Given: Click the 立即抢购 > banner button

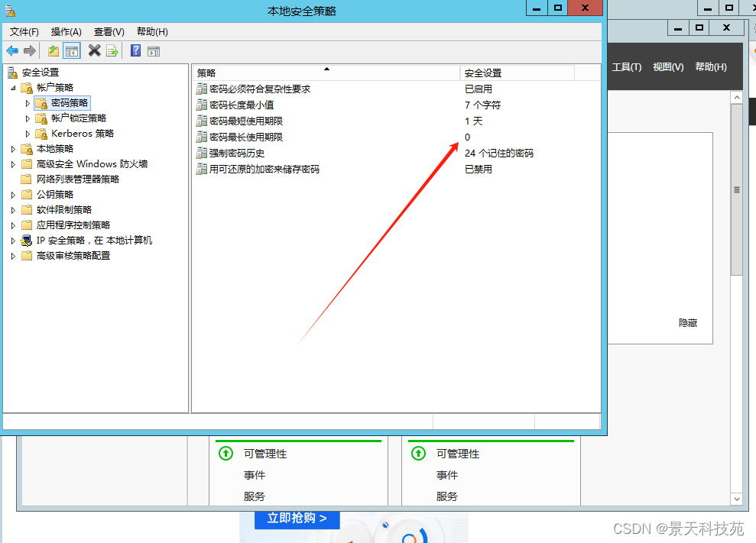Looking at the screenshot, I should 297,519.
